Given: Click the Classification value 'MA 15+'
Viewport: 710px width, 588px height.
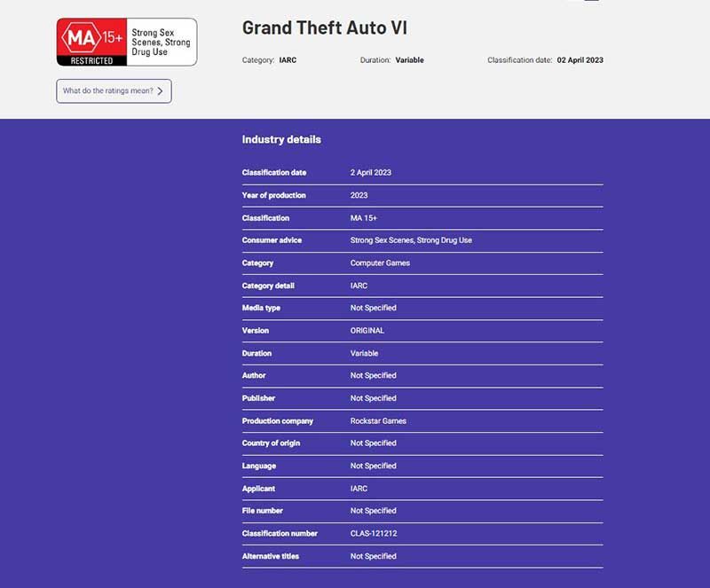Looking at the screenshot, I should (x=363, y=217).
